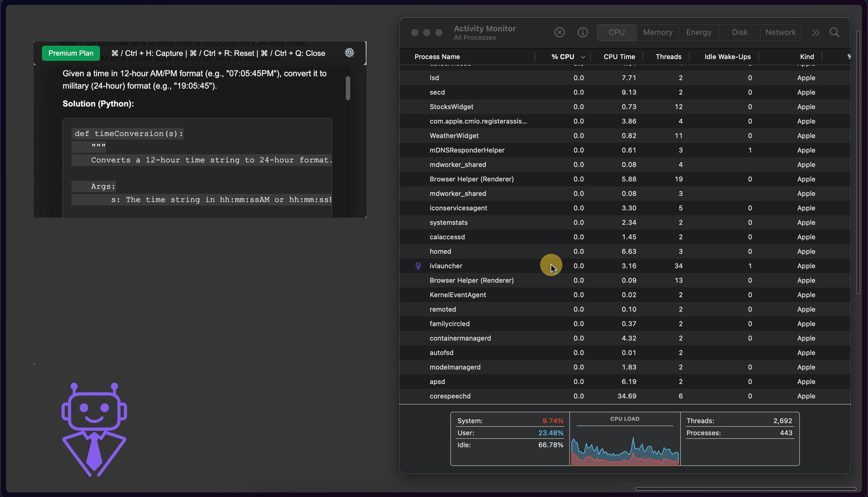The image size is (868, 497).
Task: Toggle the % CPU sort order arrow
Action: (x=583, y=57)
